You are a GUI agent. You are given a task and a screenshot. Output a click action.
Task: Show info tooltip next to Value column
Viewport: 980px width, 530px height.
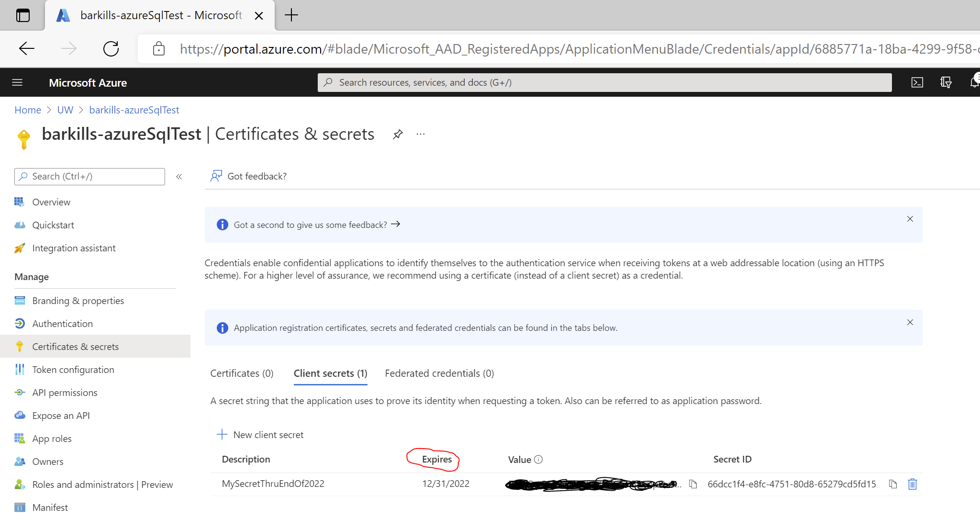tap(538, 460)
